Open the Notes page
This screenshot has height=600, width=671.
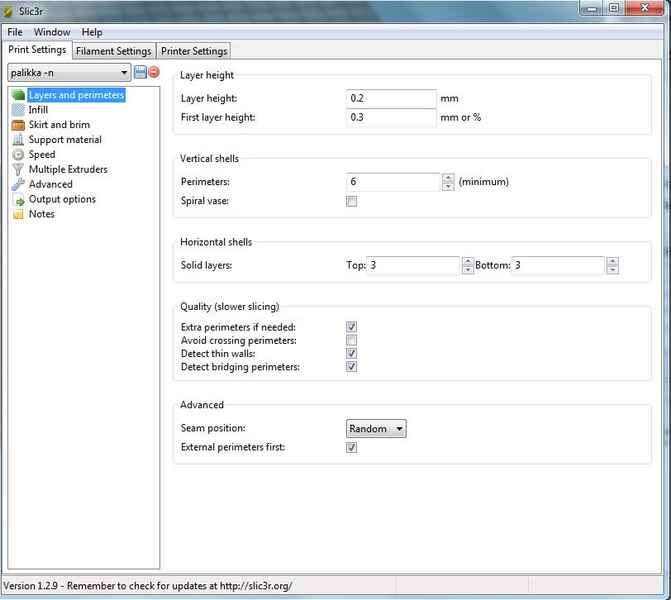42,214
